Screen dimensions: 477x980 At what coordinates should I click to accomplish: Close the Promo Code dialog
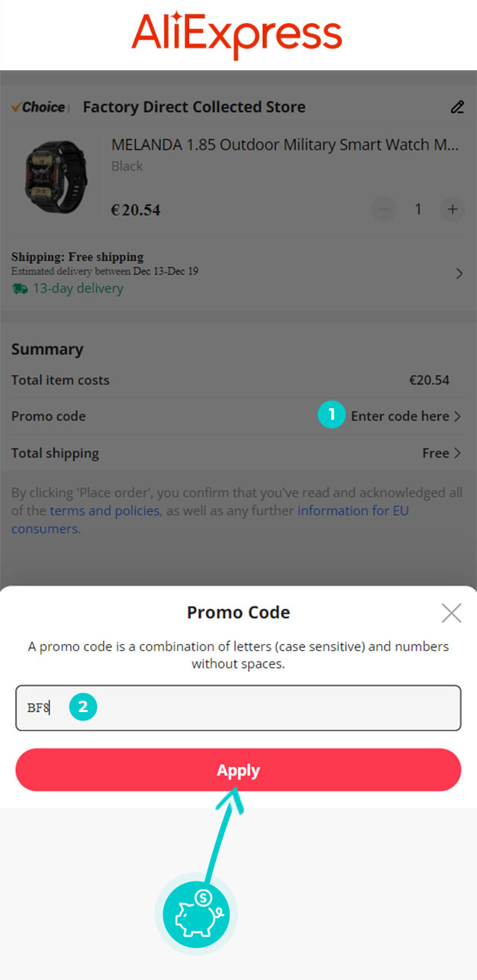[x=452, y=613]
